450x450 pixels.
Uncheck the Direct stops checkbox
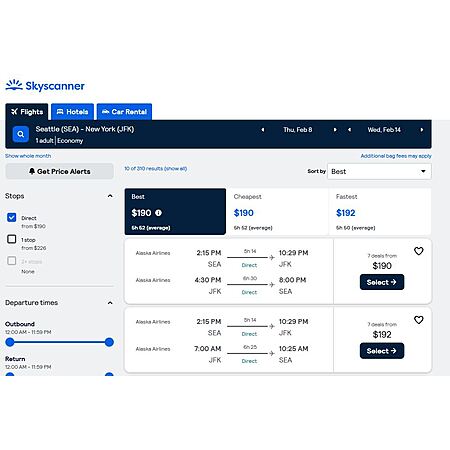[12, 218]
